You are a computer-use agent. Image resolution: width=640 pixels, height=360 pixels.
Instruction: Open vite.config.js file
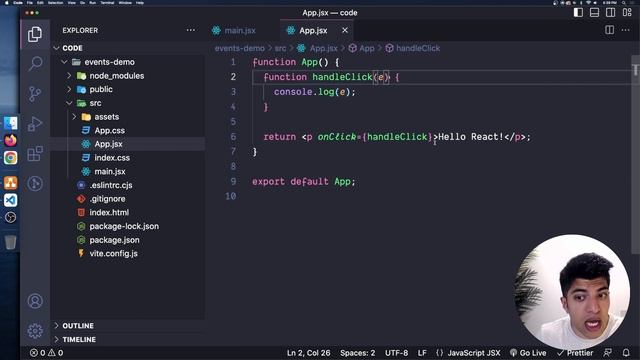[x=113, y=253]
